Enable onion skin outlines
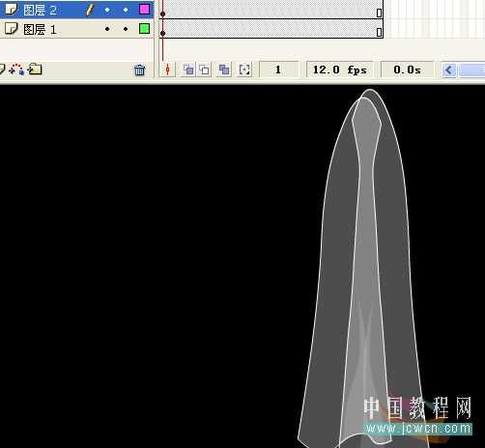 click(205, 70)
